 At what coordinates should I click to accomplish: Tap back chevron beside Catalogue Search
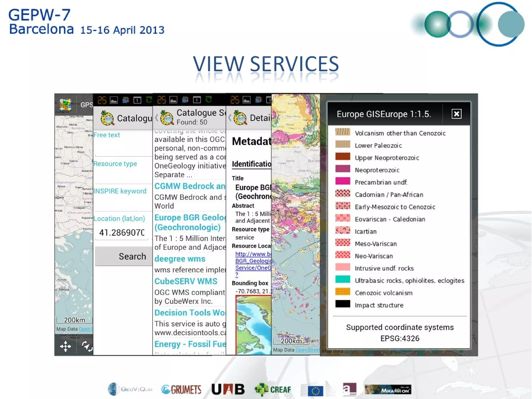tap(156, 118)
